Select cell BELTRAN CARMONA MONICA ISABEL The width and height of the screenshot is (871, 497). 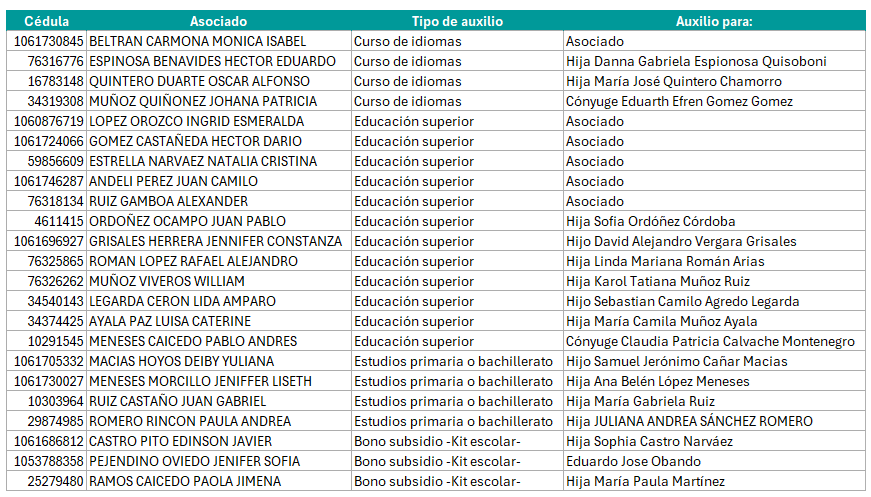click(198, 41)
